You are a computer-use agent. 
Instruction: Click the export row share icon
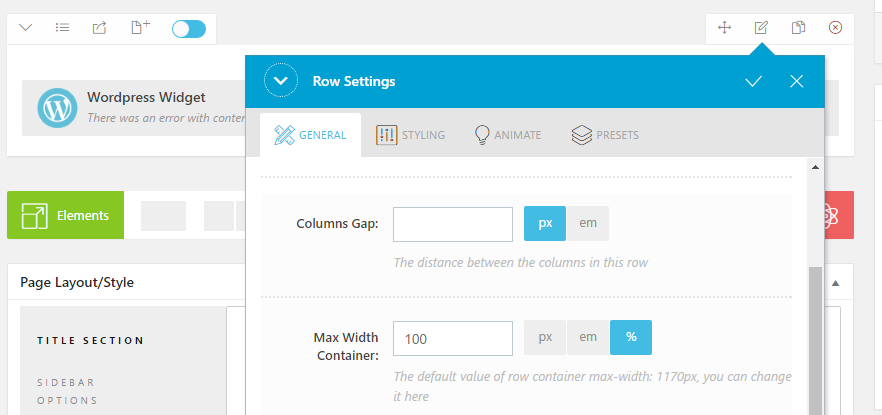tap(99, 28)
